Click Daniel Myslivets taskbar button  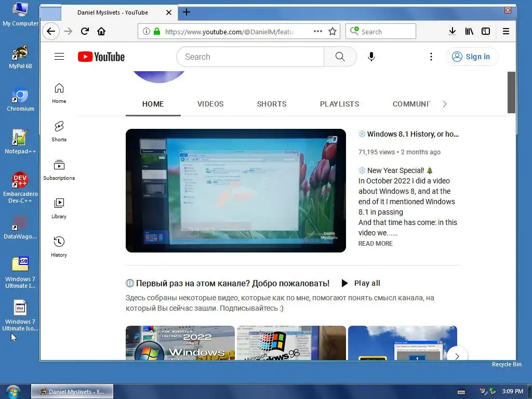pos(72,392)
